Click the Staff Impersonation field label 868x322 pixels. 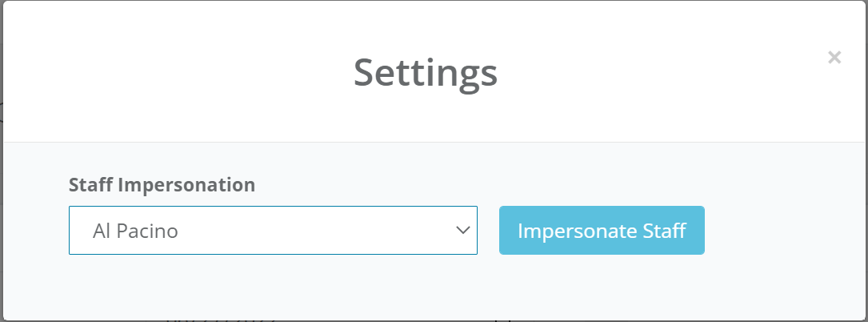162,185
